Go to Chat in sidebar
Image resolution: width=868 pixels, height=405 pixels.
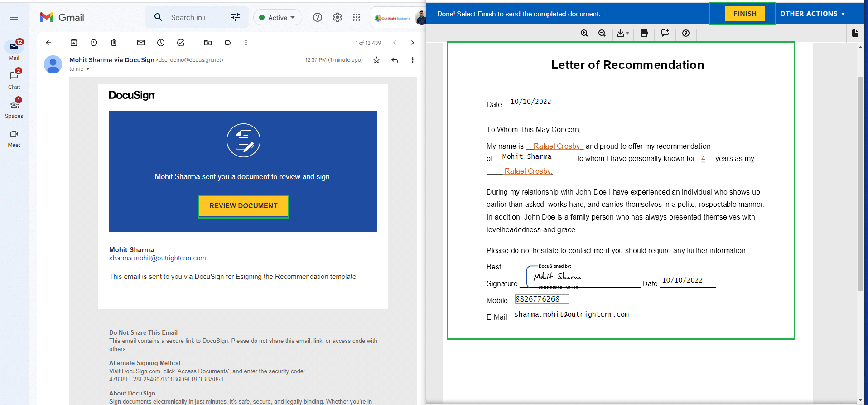(x=14, y=79)
